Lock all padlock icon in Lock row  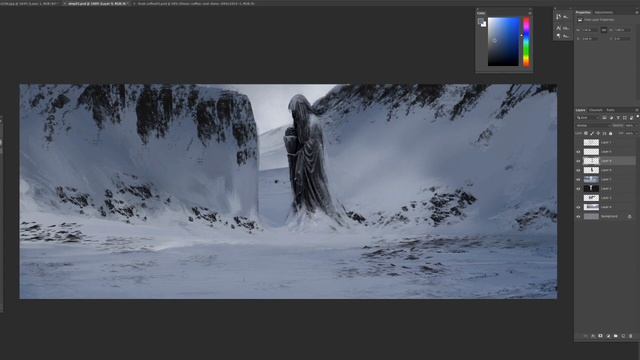click(611, 133)
